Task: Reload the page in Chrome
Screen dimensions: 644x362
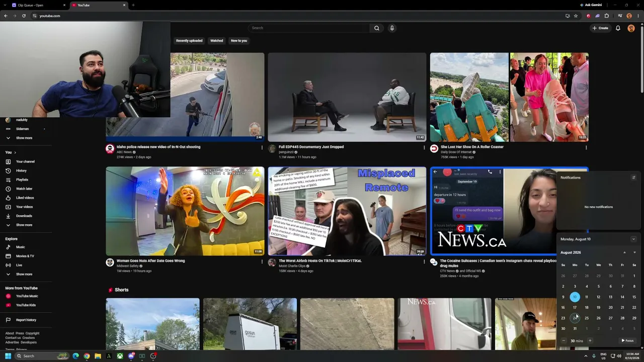Action: (24, 16)
